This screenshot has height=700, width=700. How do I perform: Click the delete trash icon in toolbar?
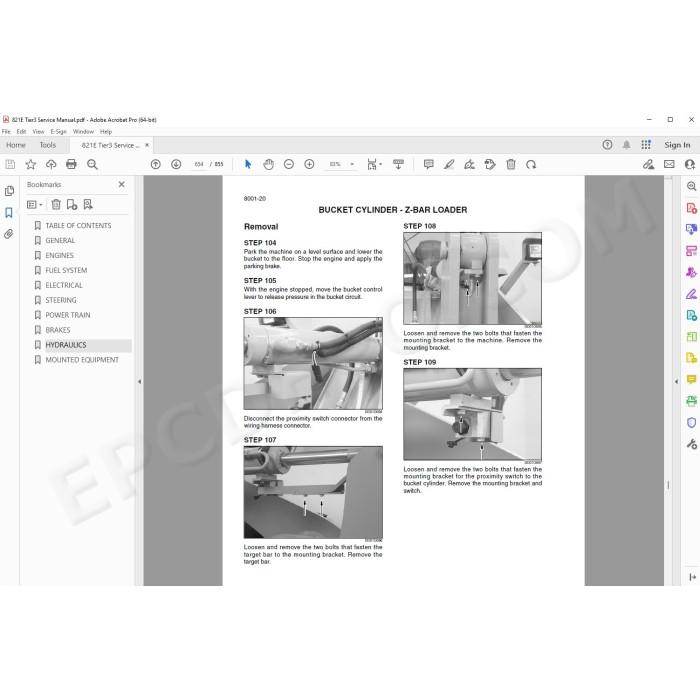[511, 164]
